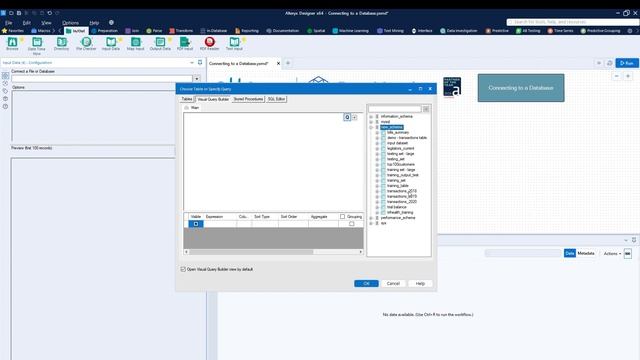This screenshot has width=640, height=360.
Task: Click the table search field in the dialog
Action: pos(395,109)
